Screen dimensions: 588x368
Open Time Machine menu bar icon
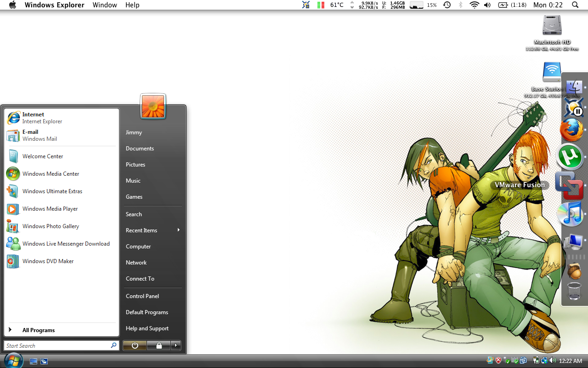pyautogui.click(x=447, y=5)
